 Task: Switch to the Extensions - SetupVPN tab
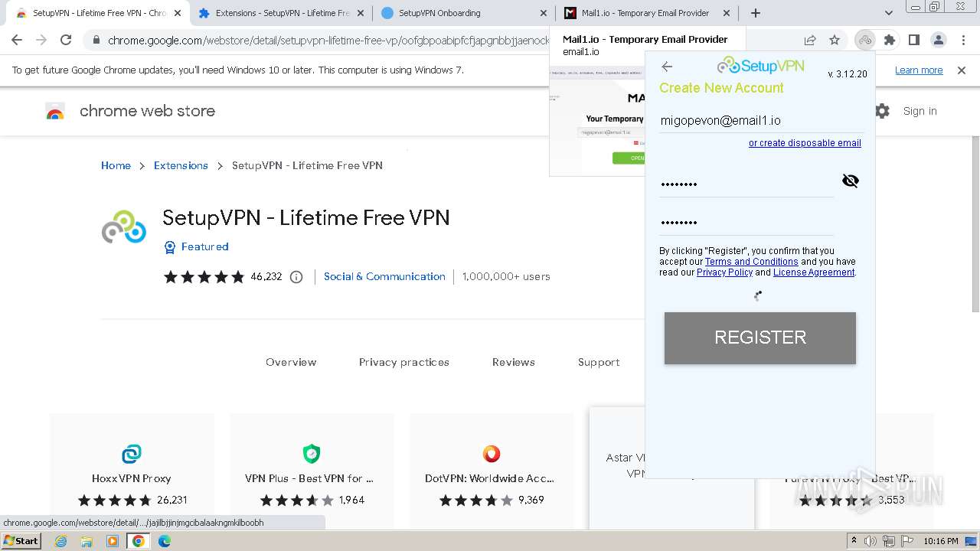(281, 13)
